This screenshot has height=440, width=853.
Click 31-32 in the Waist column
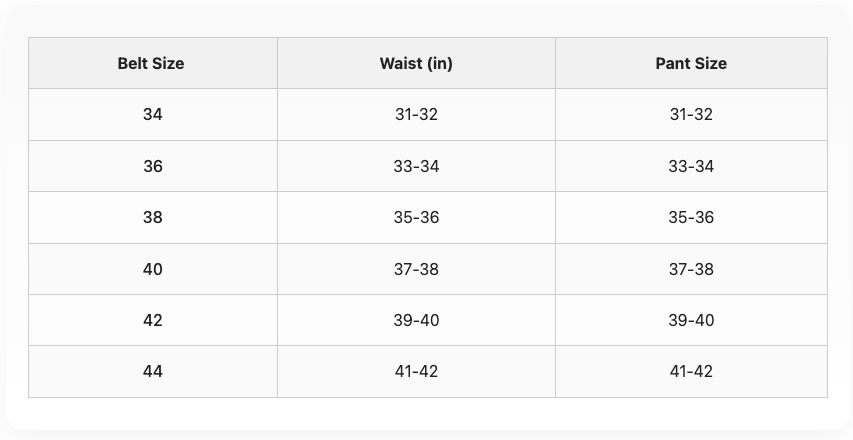coord(416,114)
